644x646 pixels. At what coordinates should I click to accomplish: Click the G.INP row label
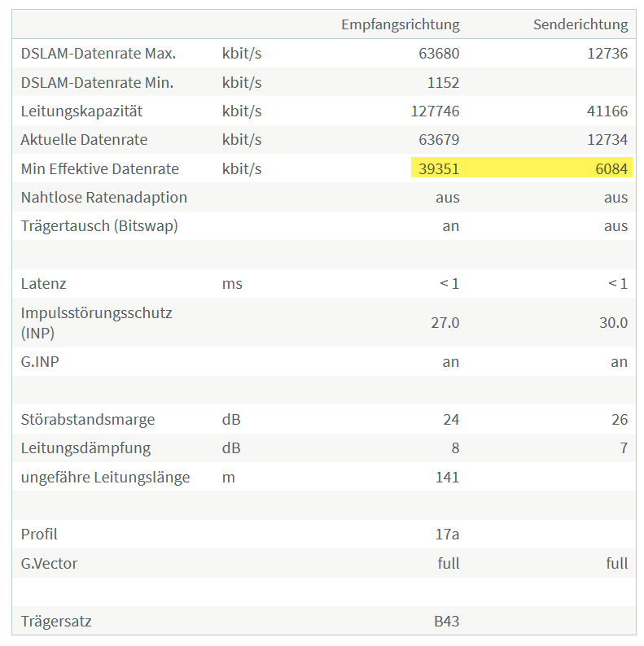[40, 362]
